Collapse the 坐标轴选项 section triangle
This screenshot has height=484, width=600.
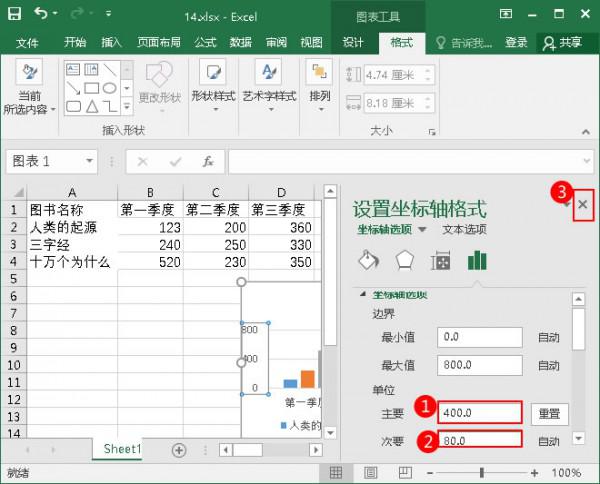tap(363, 294)
